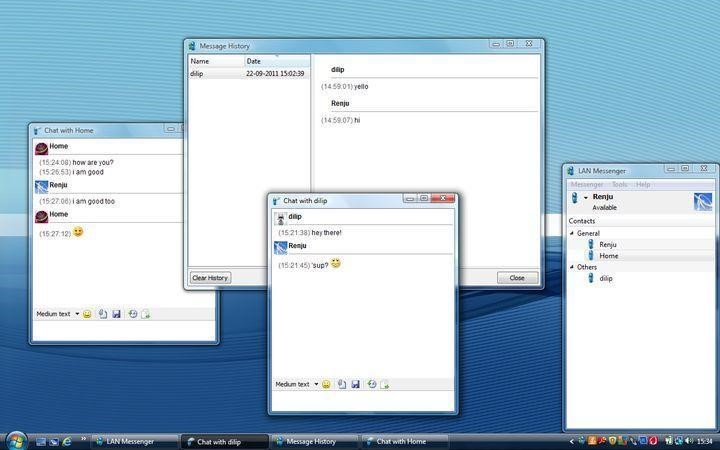720x450 pixels.
Task: Click the file transfers icon in Chat with dilip
Action: point(384,384)
